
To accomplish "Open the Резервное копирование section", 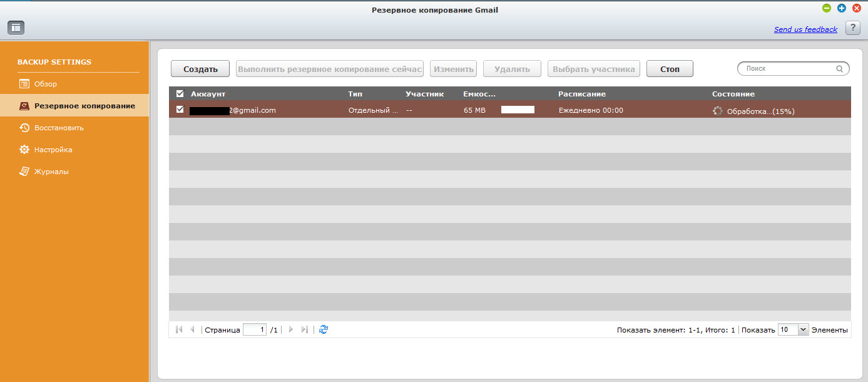I will click(x=74, y=106).
